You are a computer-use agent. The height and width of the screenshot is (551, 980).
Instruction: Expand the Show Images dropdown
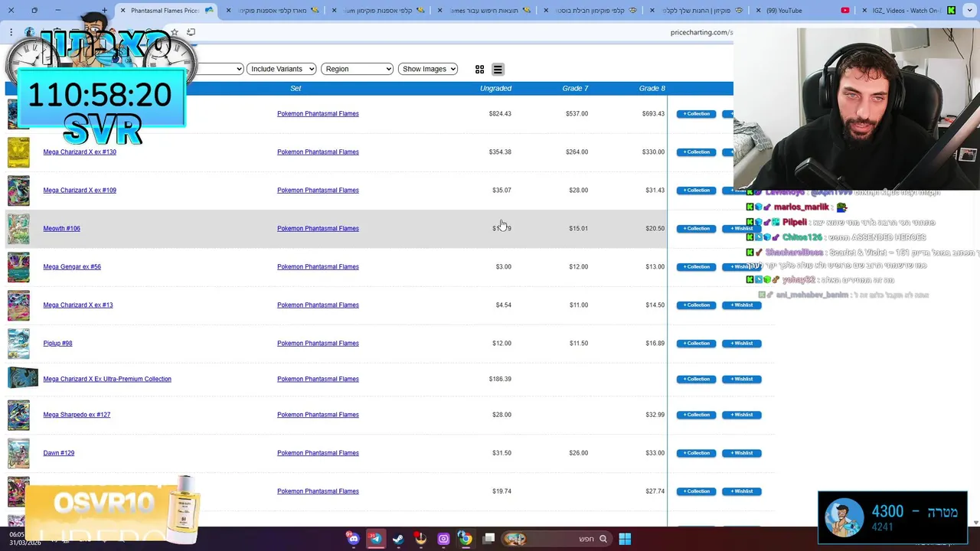point(428,69)
